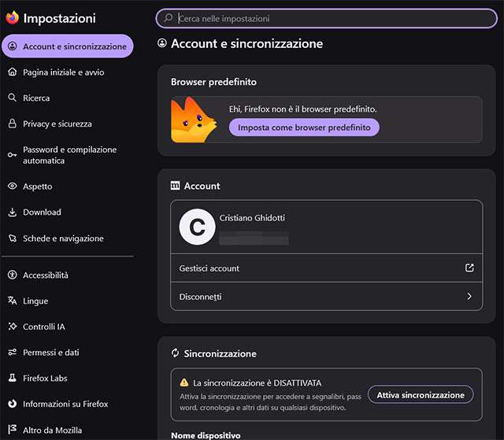Viewport: 504px width, 440px height.
Task: Open Controlli IA settings
Action: pyautogui.click(x=67, y=327)
